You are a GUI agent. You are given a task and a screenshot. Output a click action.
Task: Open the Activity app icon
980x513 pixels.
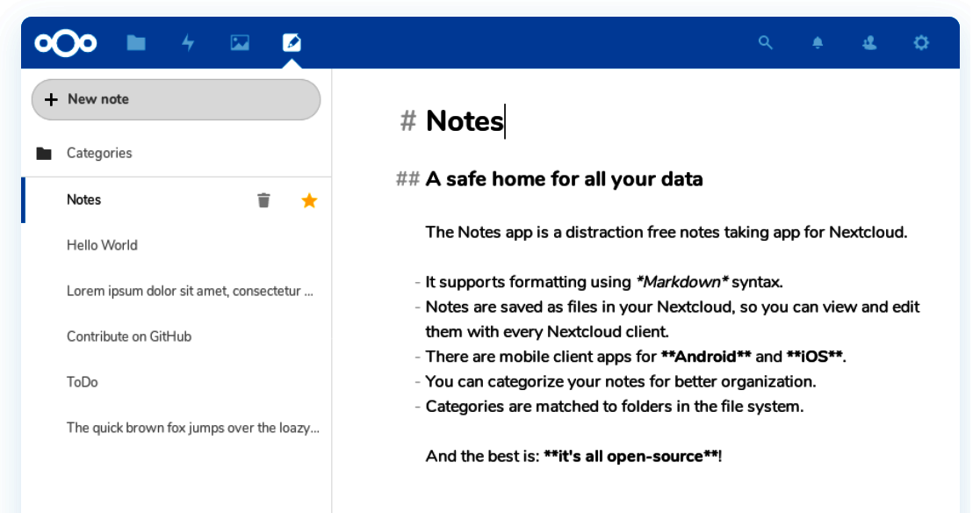(x=188, y=42)
